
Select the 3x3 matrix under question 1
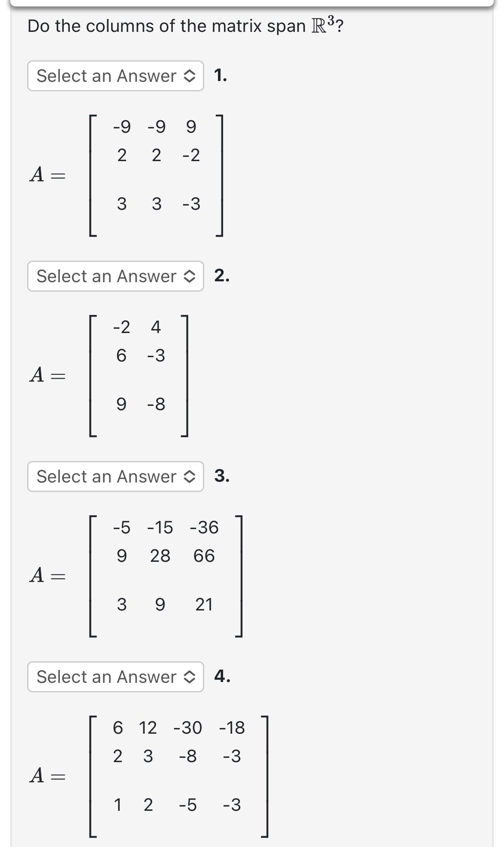click(x=155, y=174)
